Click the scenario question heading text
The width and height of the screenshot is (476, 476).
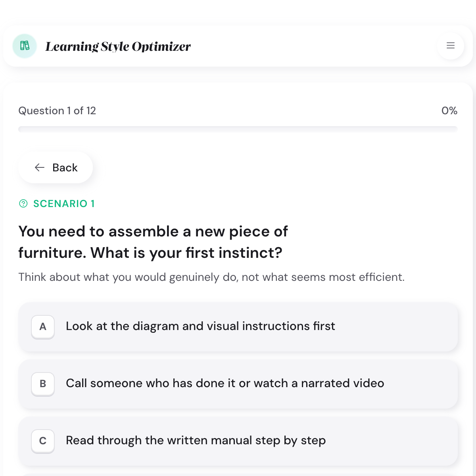coord(153,242)
